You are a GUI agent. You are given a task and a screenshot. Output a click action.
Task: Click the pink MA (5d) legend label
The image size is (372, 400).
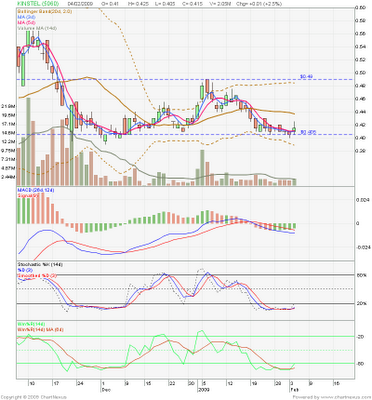pyautogui.click(x=25, y=22)
